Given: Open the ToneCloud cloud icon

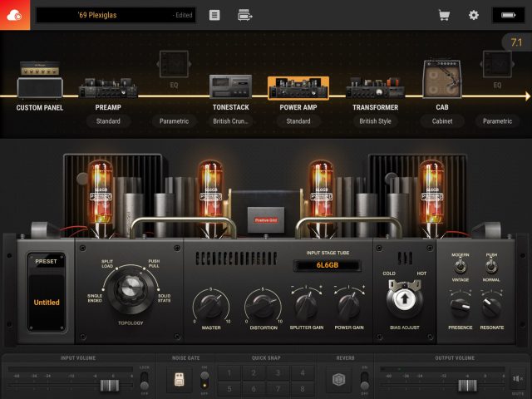Looking at the screenshot, I should [15, 15].
